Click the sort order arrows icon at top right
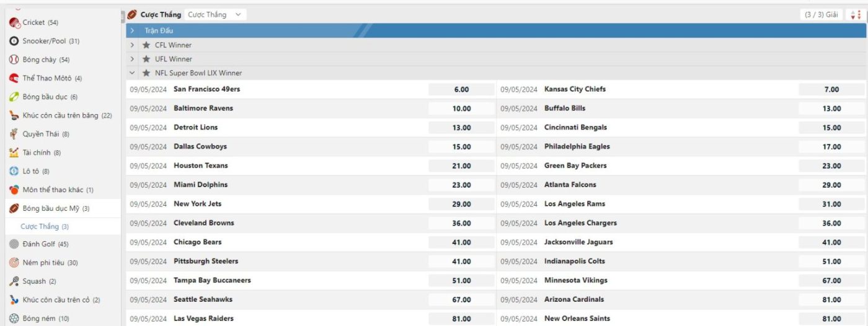Screen dimensions: 868x326 [x=856, y=15]
